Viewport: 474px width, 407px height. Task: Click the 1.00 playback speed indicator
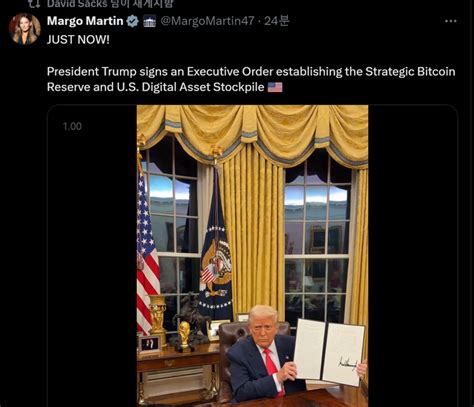click(72, 126)
